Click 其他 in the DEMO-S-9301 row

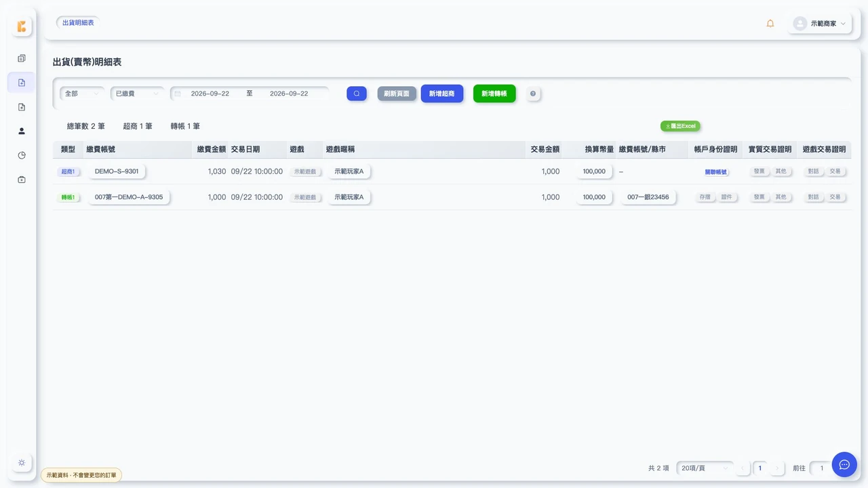pyautogui.click(x=781, y=171)
